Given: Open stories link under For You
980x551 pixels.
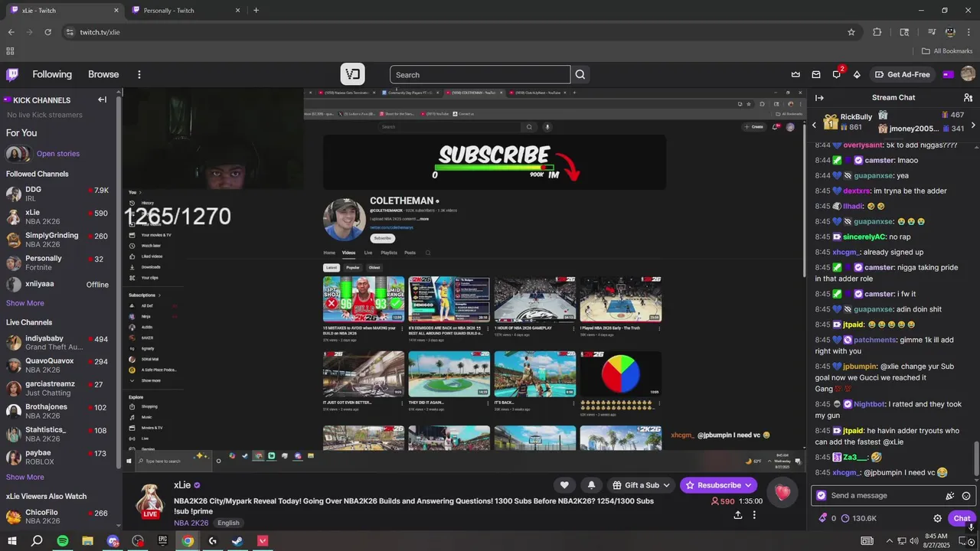Looking at the screenshot, I should pyautogui.click(x=58, y=154).
